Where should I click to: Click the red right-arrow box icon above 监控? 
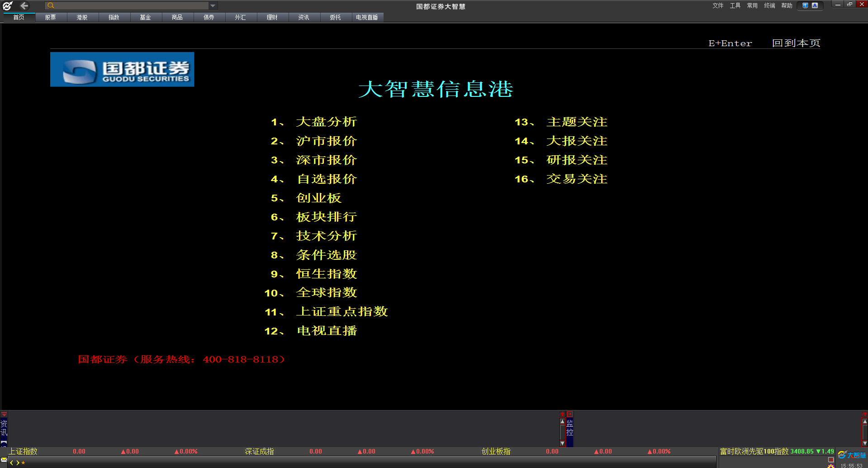tap(570, 414)
